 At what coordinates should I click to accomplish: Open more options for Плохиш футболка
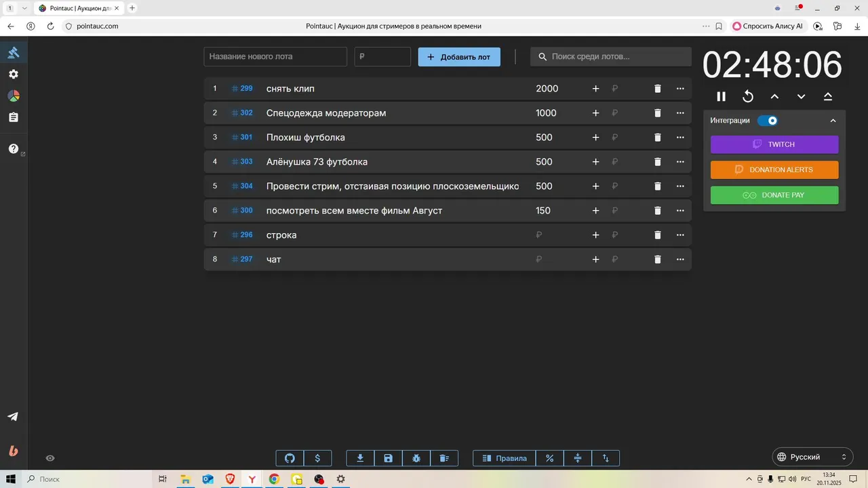[680, 138]
